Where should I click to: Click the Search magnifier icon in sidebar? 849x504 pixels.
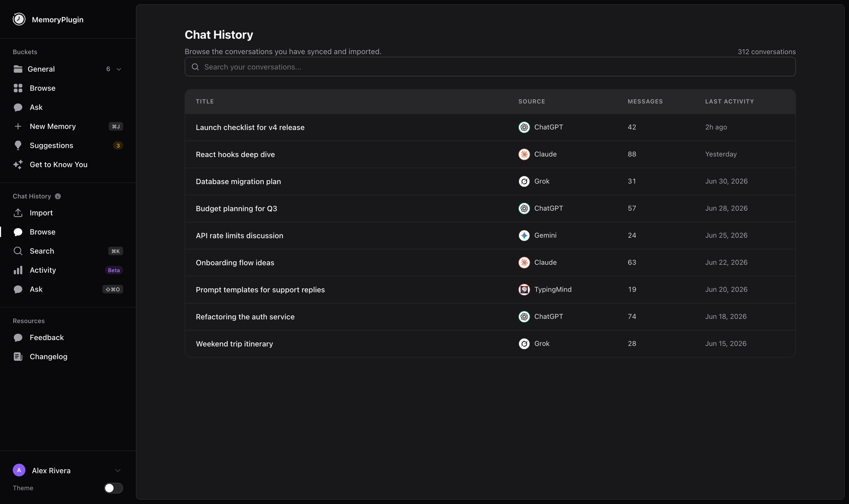pyautogui.click(x=18, y=251)
